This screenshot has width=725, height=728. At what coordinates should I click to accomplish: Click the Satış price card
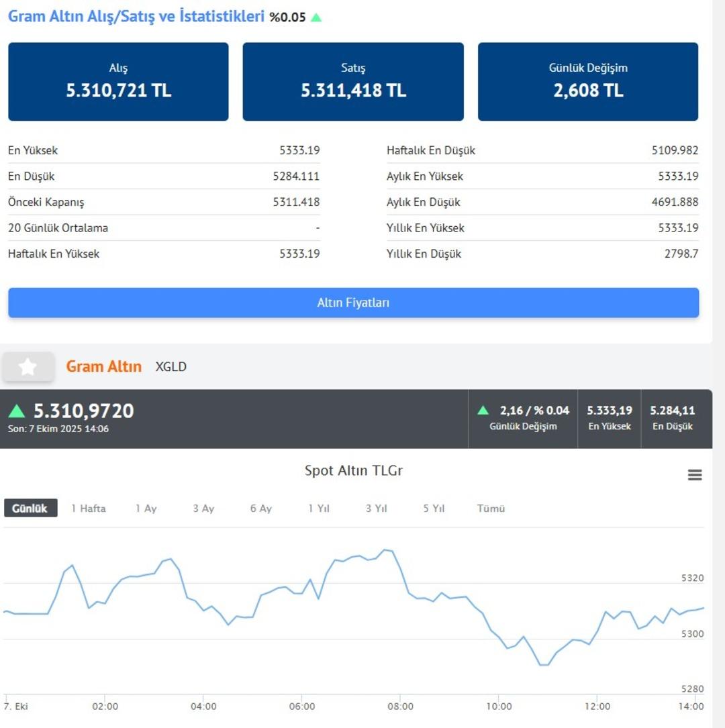[353, 82]
